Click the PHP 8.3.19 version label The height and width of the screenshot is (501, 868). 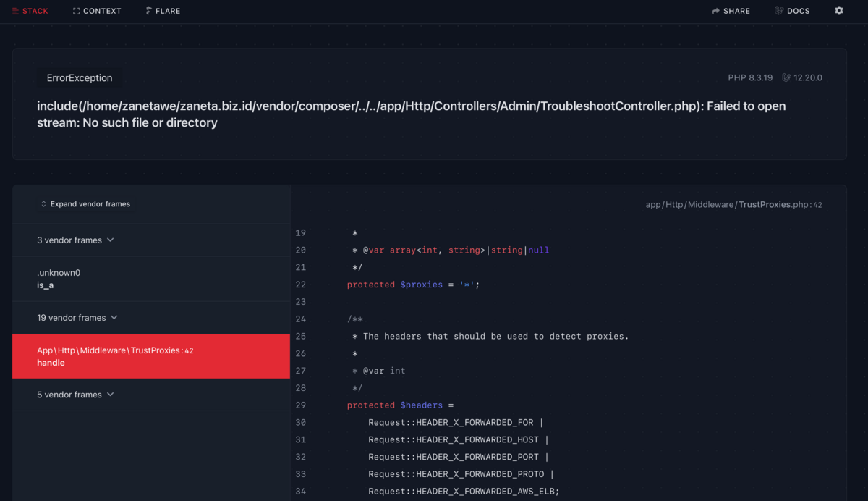pyautogui.click(x=750, y=78)
